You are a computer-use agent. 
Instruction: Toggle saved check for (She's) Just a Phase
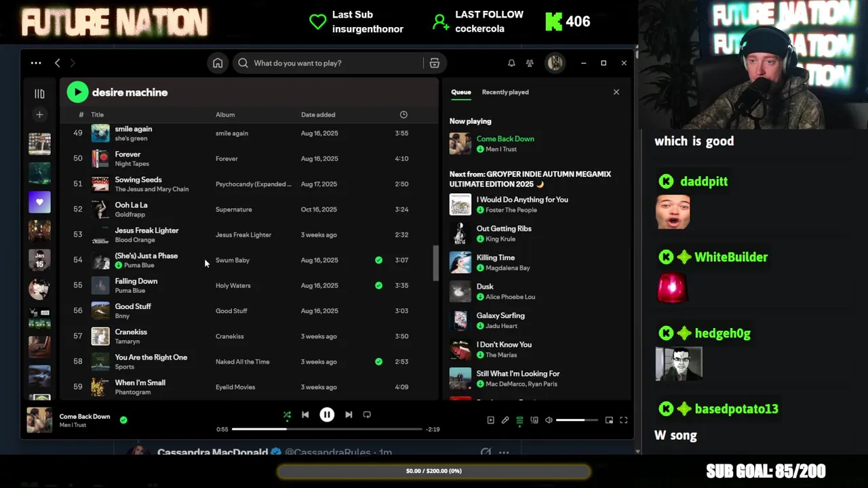(x=378, y=260)
